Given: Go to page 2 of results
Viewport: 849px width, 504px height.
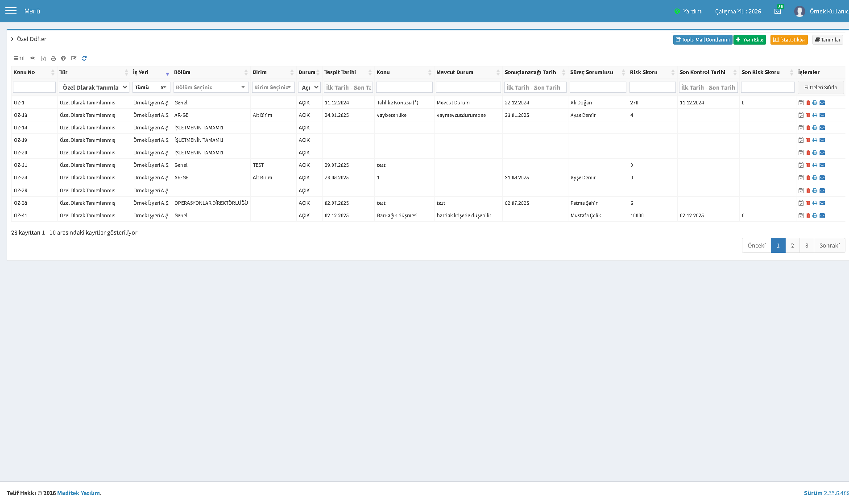Looking at the screenshot, I should click(x=792, y=245).
